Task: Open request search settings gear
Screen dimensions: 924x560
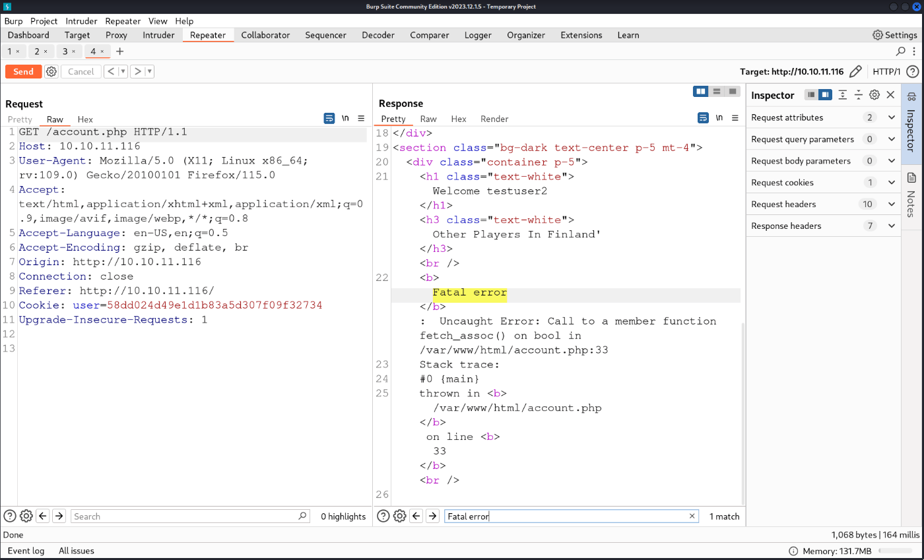Action: coord(26,516)
